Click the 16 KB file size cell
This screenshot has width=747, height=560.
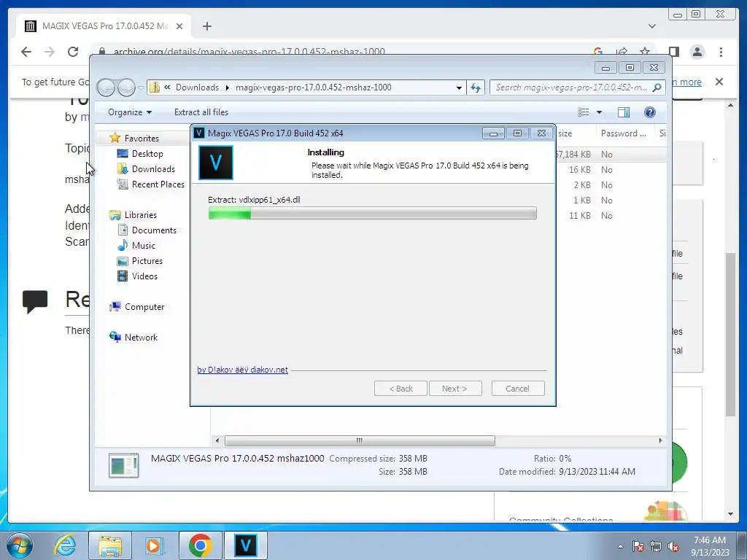click(x=579, y=169)
